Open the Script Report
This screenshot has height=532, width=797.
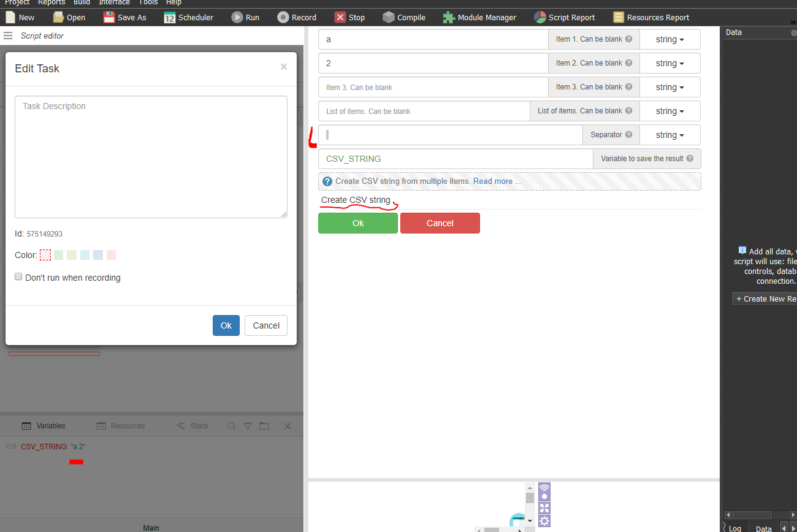point(564,17)
